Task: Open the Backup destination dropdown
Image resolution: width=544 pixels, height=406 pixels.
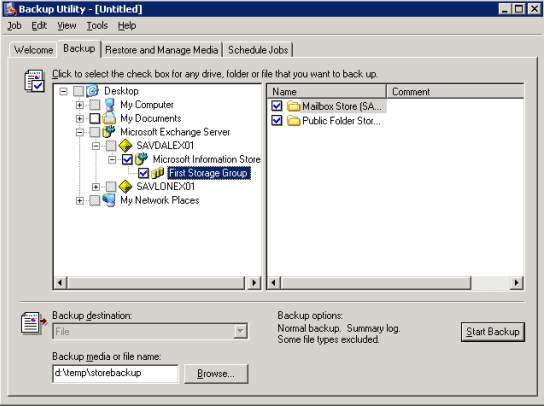Action: click(240, 331)
